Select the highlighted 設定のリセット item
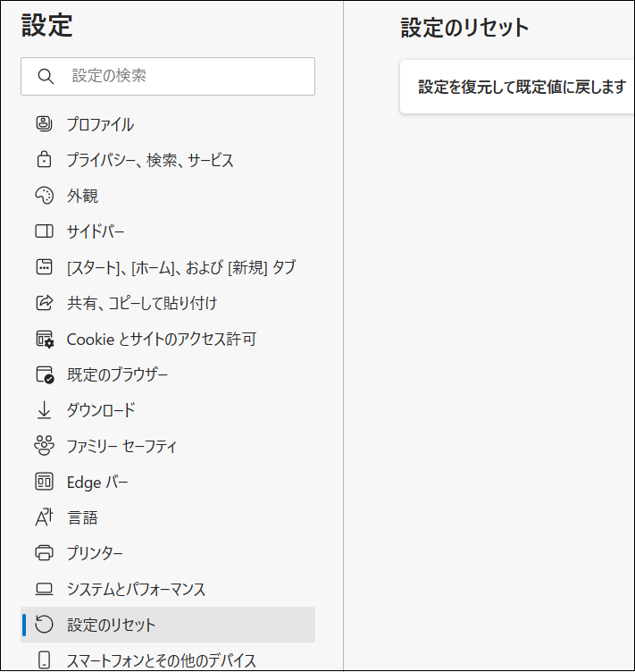 (x=168, y=625)
